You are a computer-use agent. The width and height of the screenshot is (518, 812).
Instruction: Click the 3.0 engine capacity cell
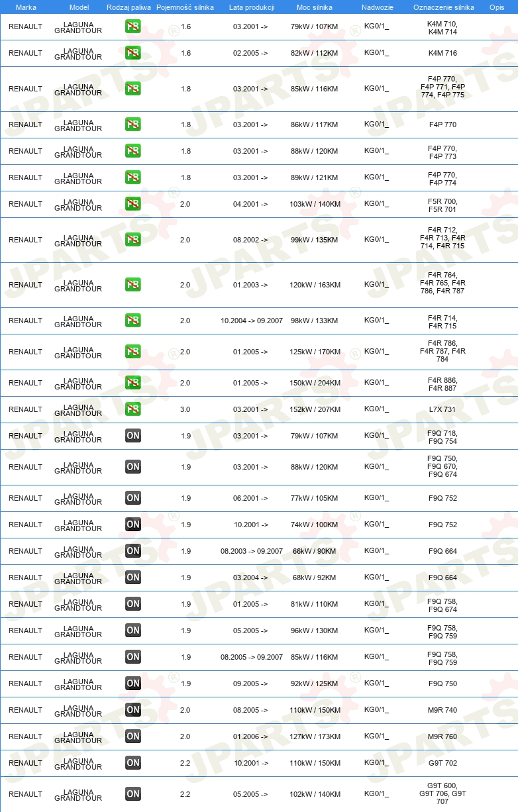(185, 409)
